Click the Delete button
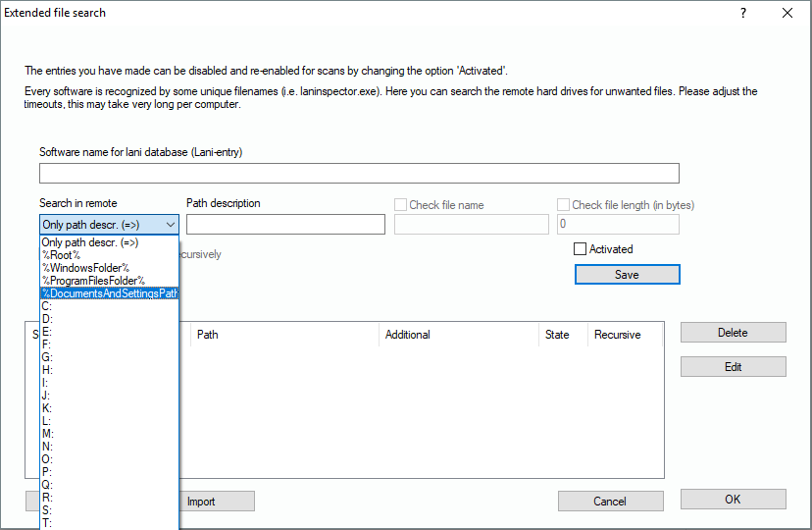 tap(733, 333)
